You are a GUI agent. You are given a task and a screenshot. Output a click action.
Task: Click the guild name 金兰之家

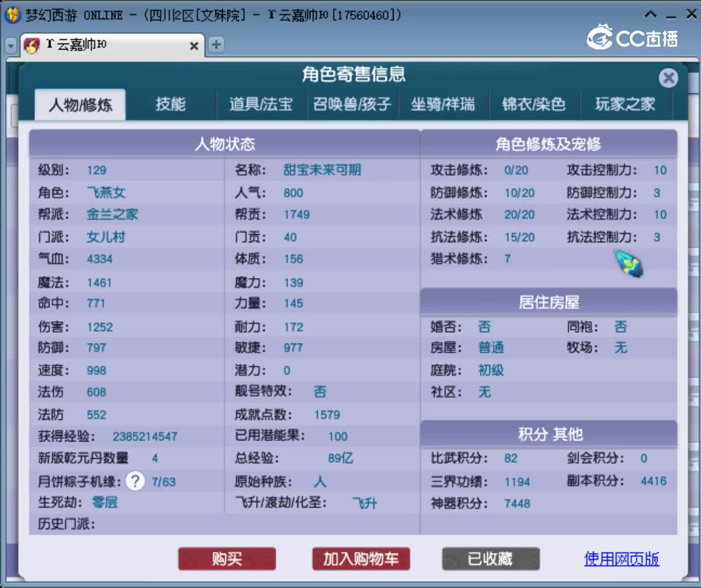[x=112, y=215]
